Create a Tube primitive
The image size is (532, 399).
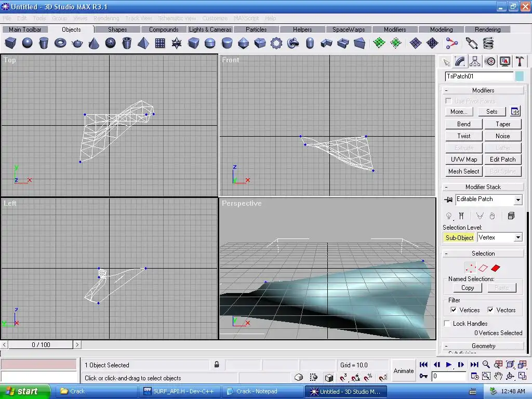[127, 43]
